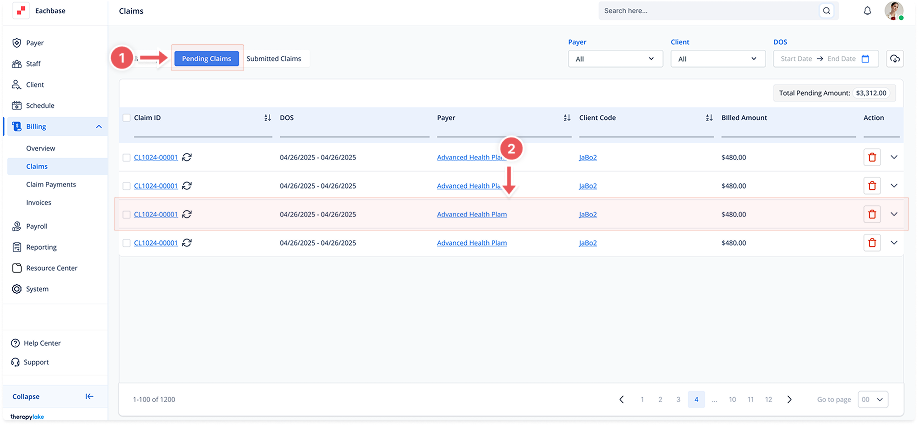This screenshot has height=426, width=918.
Task: Go to page 3
Action: (679, 400)
